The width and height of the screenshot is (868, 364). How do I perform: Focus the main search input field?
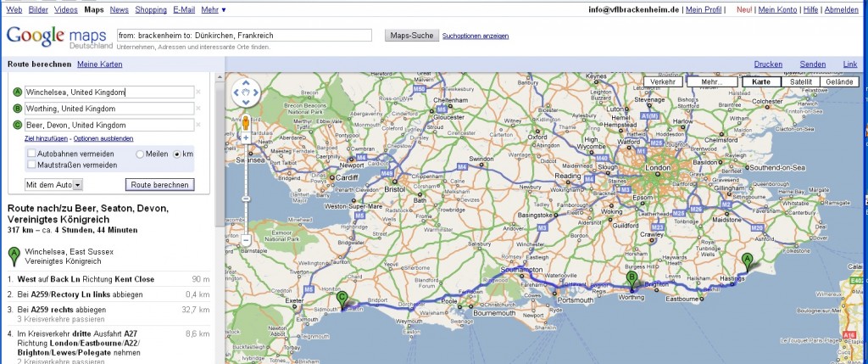coord(243,36)
